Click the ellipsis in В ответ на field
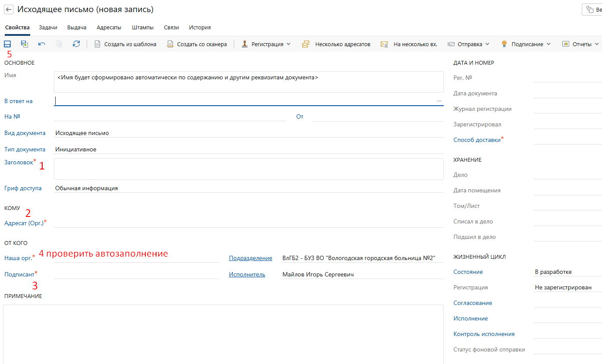 [x=439, y=101]
